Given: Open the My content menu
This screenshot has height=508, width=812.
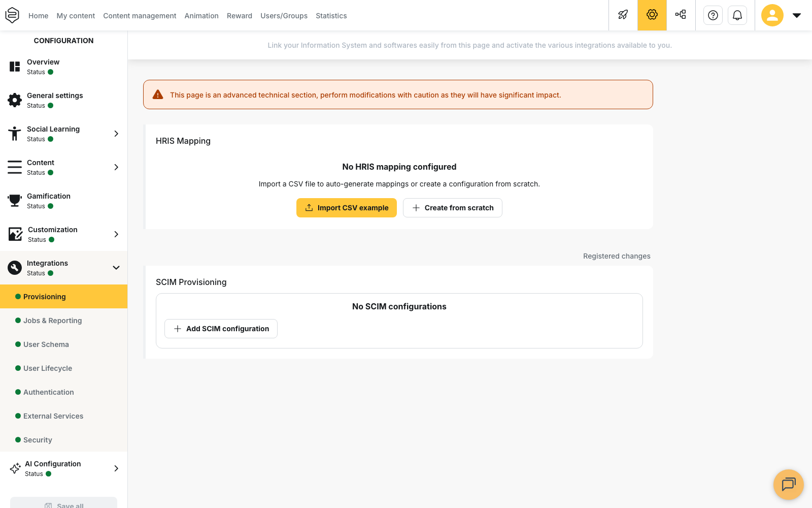Looking at the screenshot, I should pyautogui.click(x=76, y=16).
